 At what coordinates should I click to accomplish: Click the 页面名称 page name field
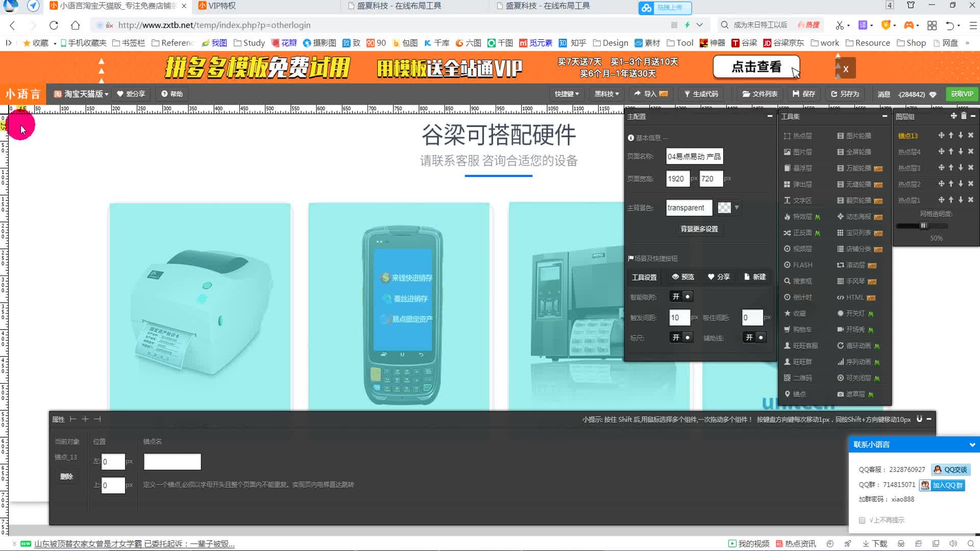(695, 157)
